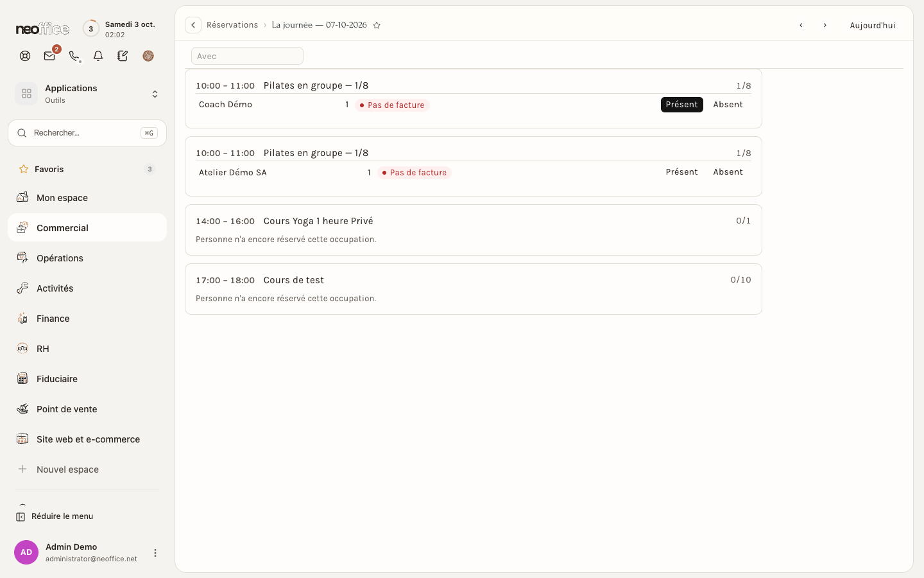Expand the Favoris section

click(87, 169)
